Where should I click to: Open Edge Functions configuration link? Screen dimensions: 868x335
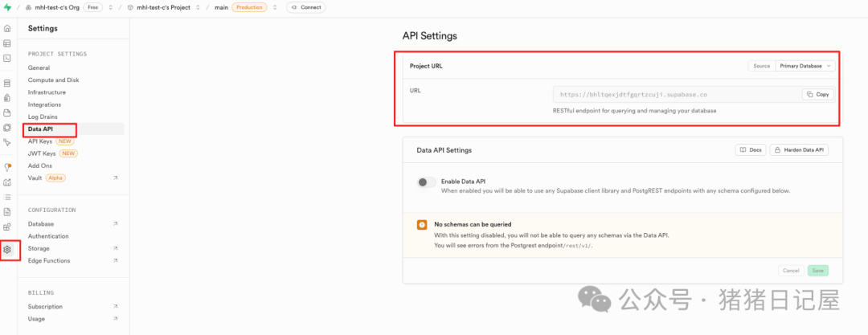49,261
